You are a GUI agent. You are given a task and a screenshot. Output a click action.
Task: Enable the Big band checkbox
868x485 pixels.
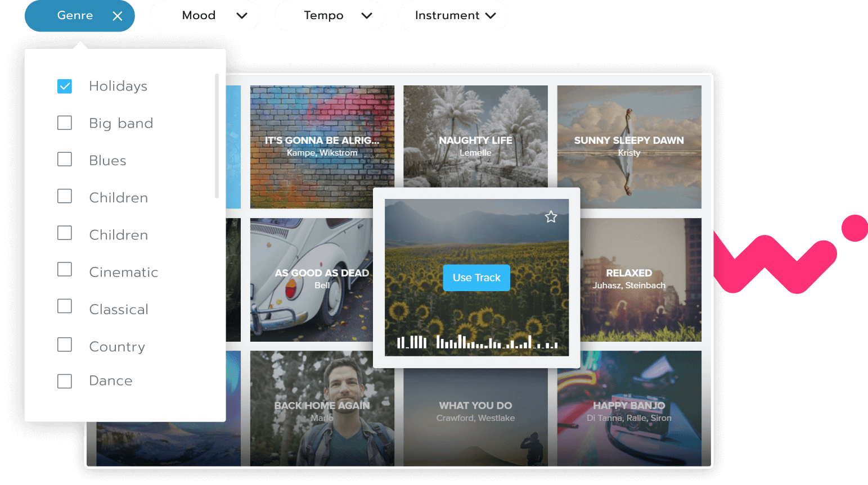(x=65, y=123)
